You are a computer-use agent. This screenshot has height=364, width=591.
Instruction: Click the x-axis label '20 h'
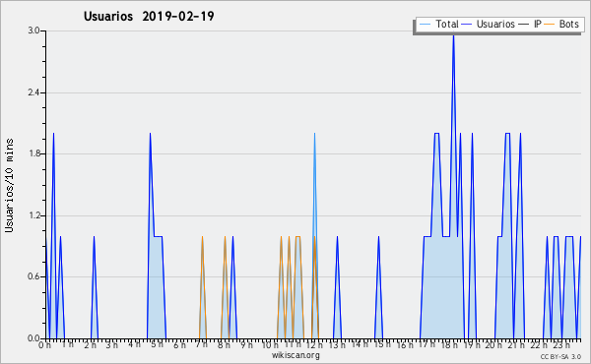coord(493,345)
